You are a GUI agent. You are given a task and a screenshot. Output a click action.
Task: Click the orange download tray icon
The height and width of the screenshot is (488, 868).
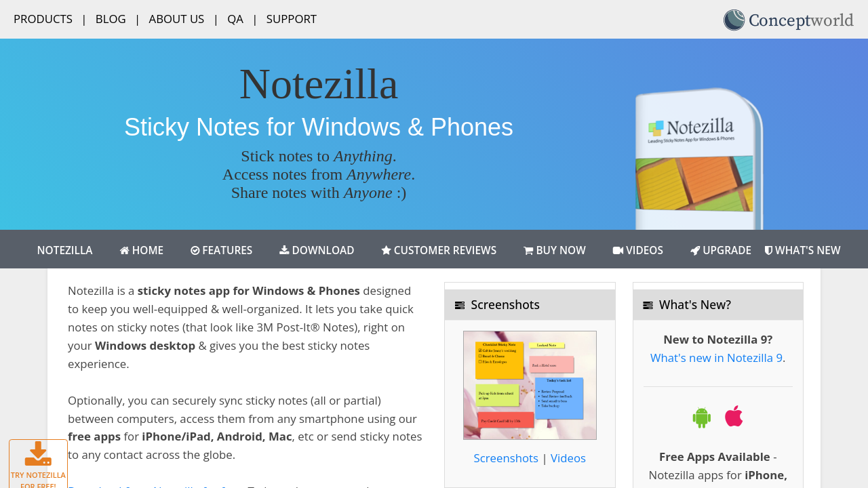coord(38,454)
